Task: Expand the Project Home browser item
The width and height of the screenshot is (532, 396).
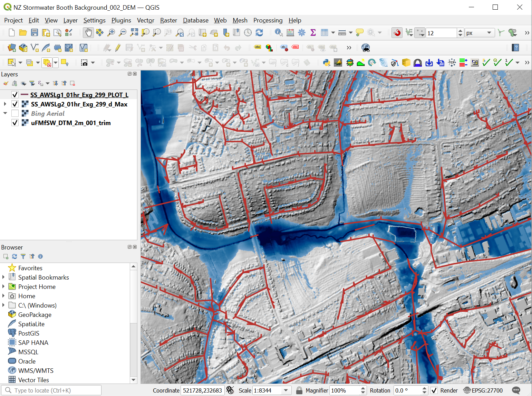Action: click(x=3, y=286)
